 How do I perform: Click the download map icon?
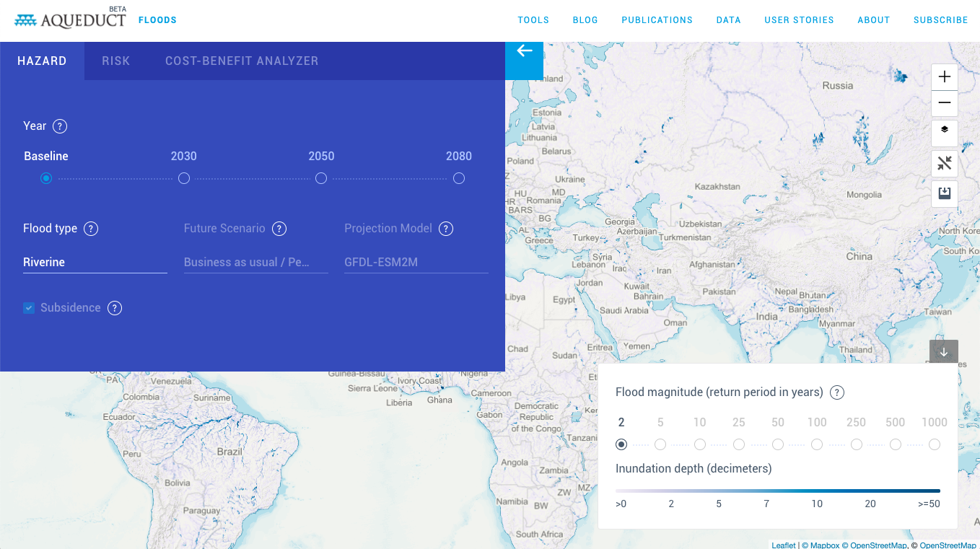tap(945, 193)
